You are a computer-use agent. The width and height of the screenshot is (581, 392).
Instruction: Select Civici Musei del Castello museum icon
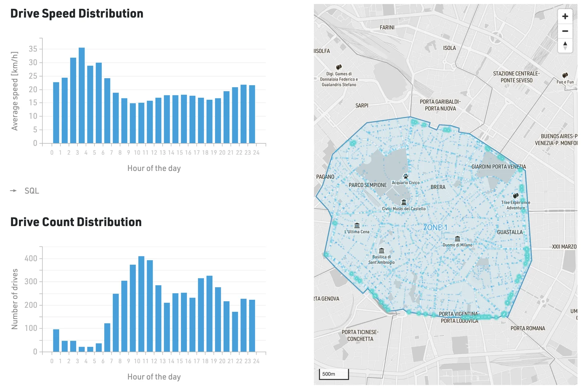pos(404,202)
